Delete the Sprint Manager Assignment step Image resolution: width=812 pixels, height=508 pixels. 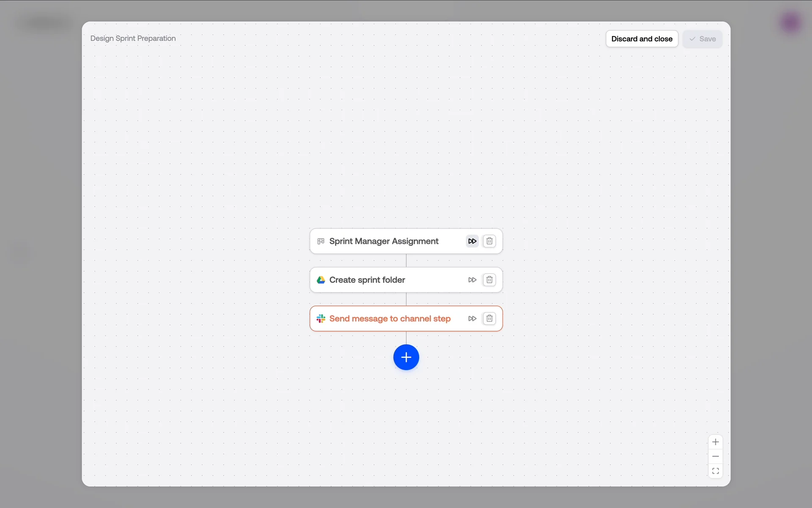click(x=489, y=241)
